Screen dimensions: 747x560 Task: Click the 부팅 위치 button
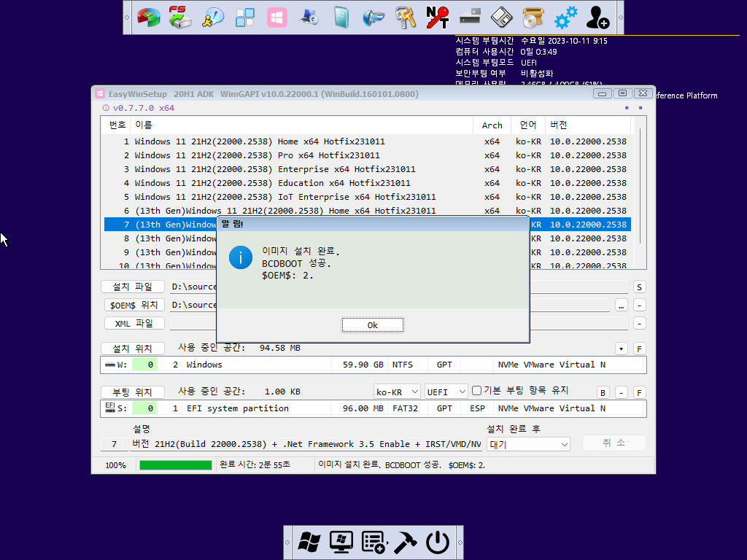pyautogui.click(x=133, y=392)
